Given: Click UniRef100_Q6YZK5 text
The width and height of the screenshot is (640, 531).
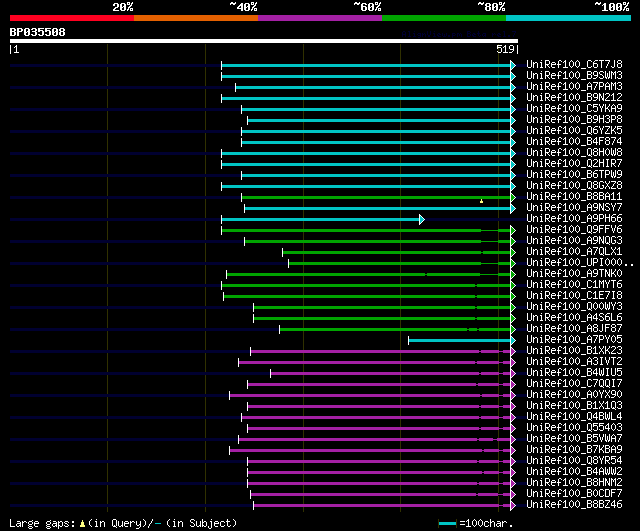Looking at the screenshot, I should (574, 131).
